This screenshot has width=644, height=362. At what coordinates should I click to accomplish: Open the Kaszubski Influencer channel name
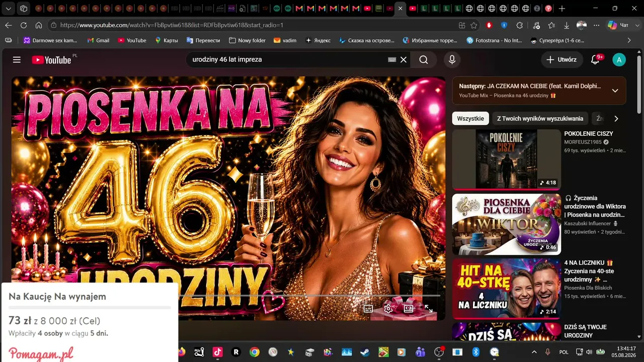point(588,224)
